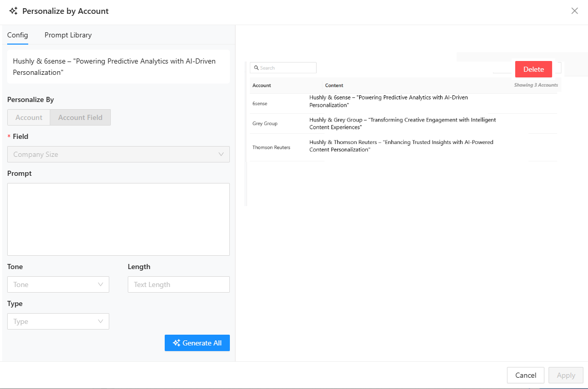Click the Hushly & Thomson Reuters content text
Viewport: 588px width, 389px height.
tap(401, 146)
